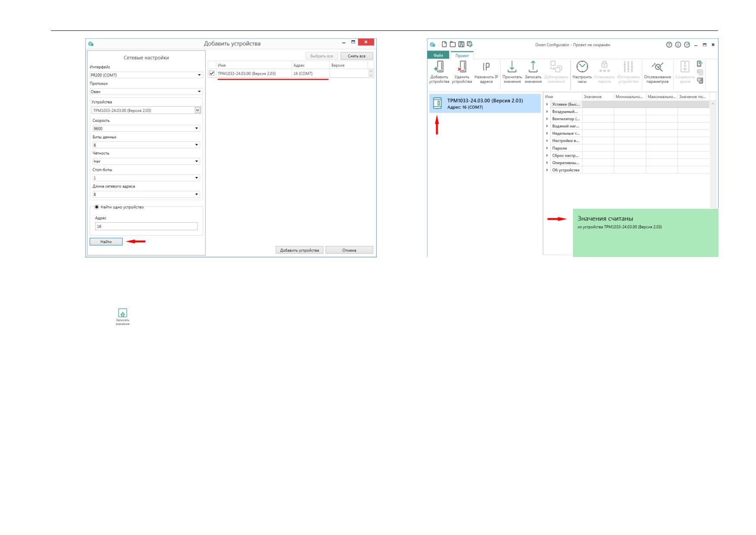Open the Стоп-биты dropdown
Screen dimensions: 756x535
pos(146,178)
